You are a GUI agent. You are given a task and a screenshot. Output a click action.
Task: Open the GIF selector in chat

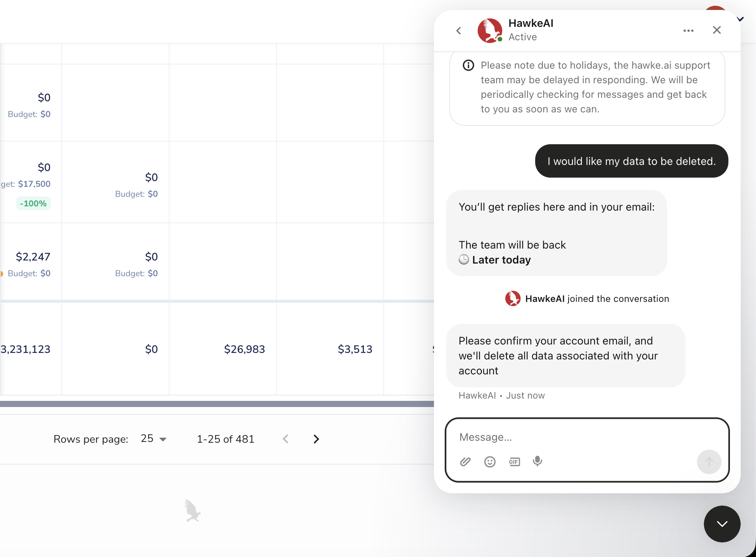514,461
